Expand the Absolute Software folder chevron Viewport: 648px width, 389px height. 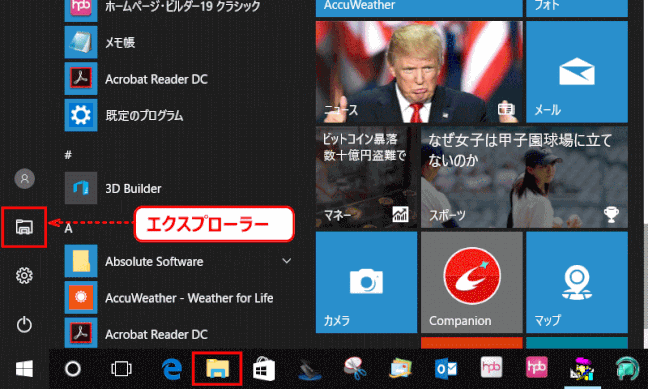(x=286, y=261)
